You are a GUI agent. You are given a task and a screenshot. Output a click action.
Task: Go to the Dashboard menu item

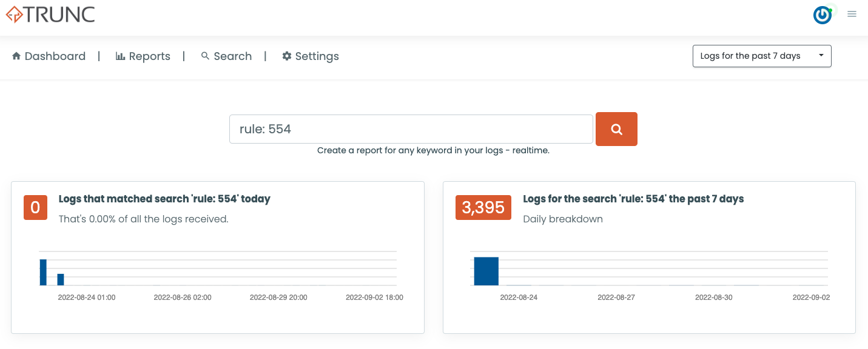point(55,56)
